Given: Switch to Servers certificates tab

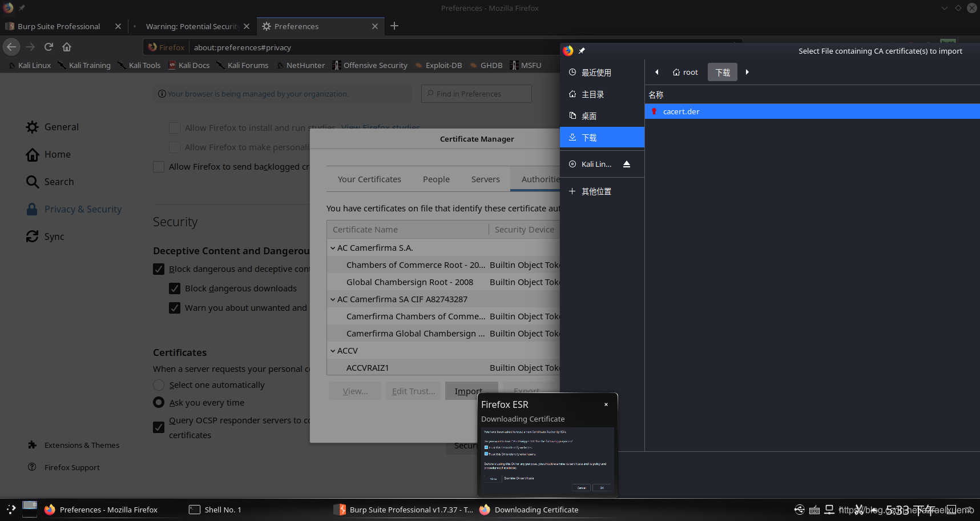Looking at the screenshot, I should click(485, 179).
